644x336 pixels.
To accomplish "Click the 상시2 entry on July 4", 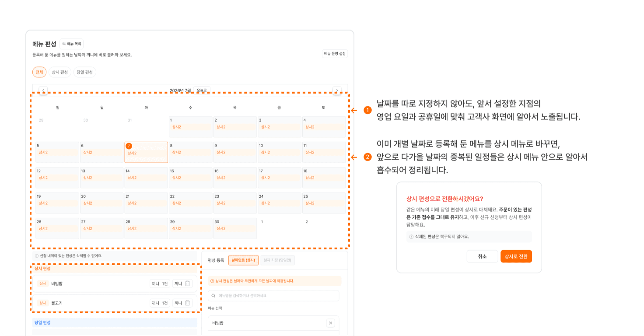I will 324,127.
